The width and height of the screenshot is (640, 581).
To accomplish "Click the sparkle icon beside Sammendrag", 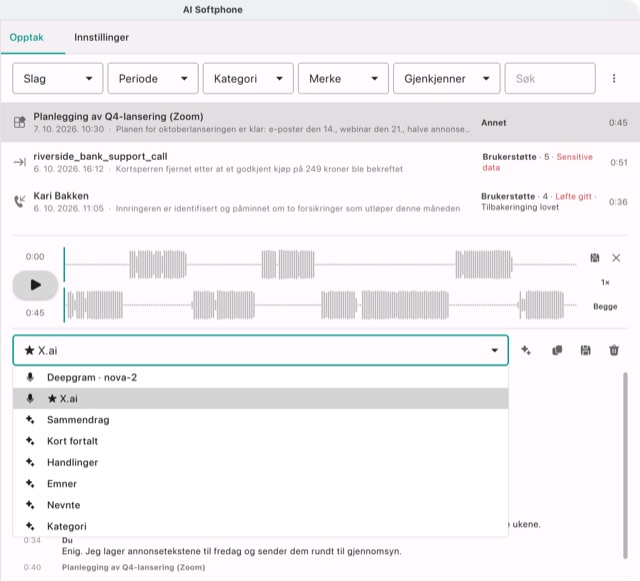I will [30, 419].
